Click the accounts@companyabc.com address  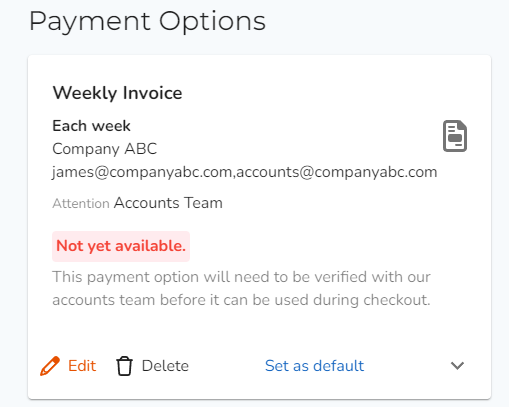click(x=337, y=172)
